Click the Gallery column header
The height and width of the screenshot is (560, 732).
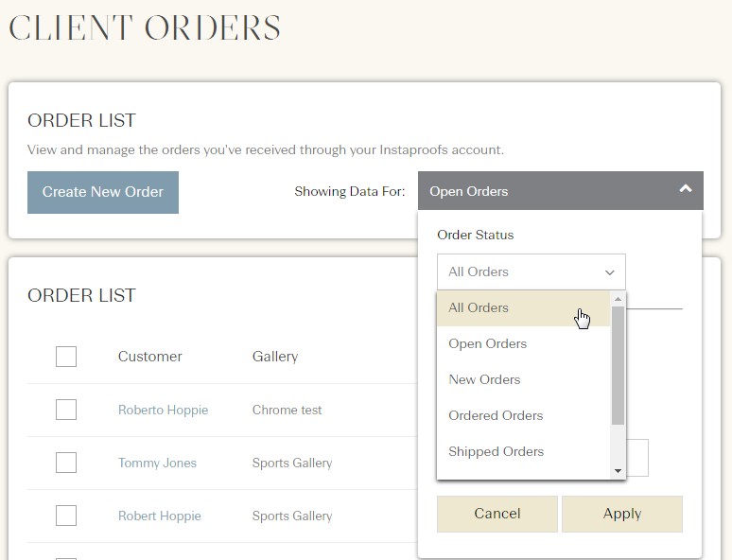pyautogui.click(x=275, y=357)
